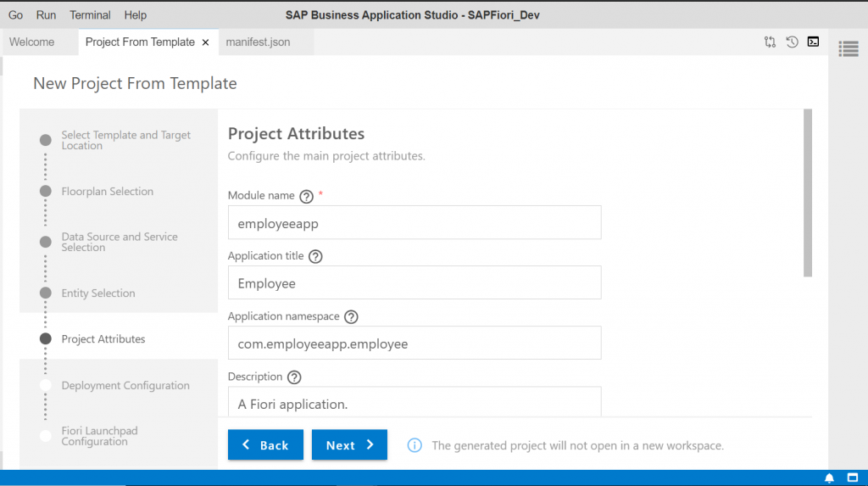The image size is (868, 486).
Task: Click the generated project workspace message text
Action: pos(578,445)
